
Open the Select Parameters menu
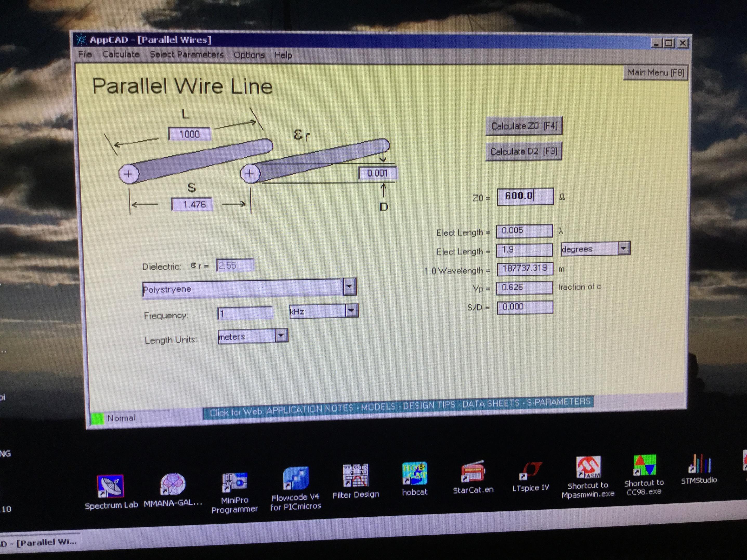click(187, 55)
